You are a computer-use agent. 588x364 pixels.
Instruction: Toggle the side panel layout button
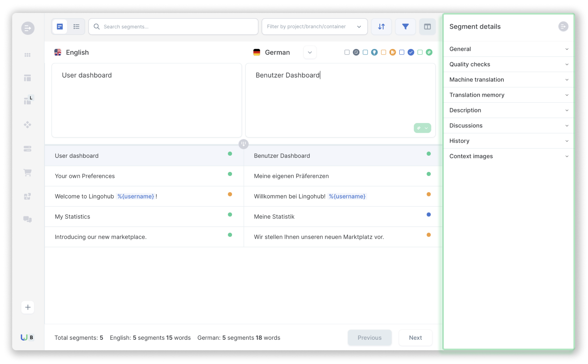pyautogui.click(x=427, y=27)
